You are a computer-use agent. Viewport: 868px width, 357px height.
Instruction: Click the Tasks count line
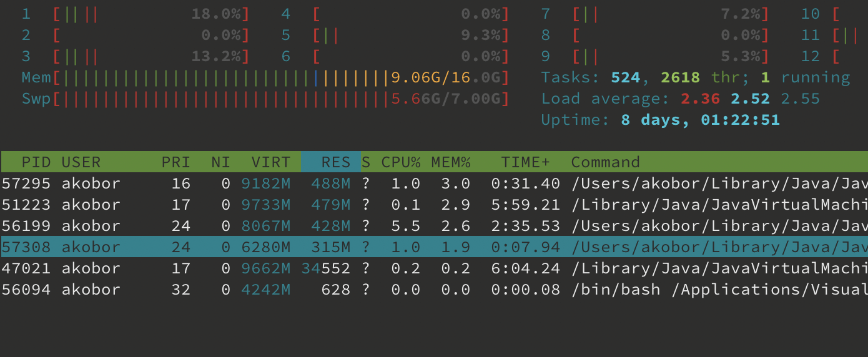696,78
